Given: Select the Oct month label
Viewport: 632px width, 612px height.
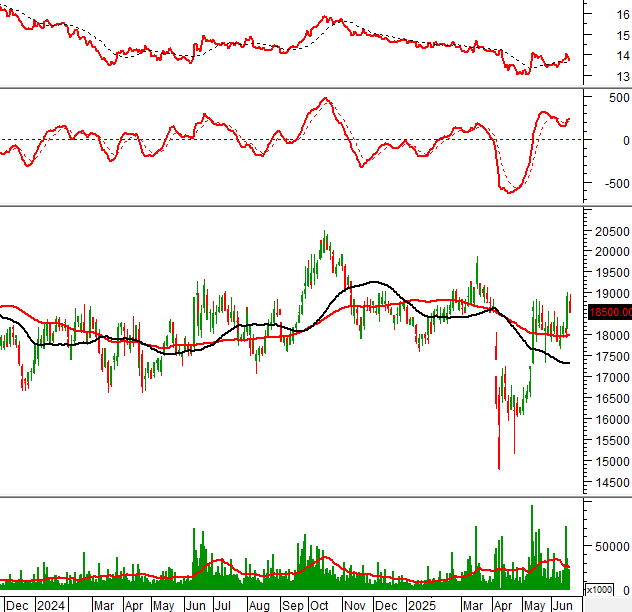Looking at the screenshot, I should [x=319, y=606].
